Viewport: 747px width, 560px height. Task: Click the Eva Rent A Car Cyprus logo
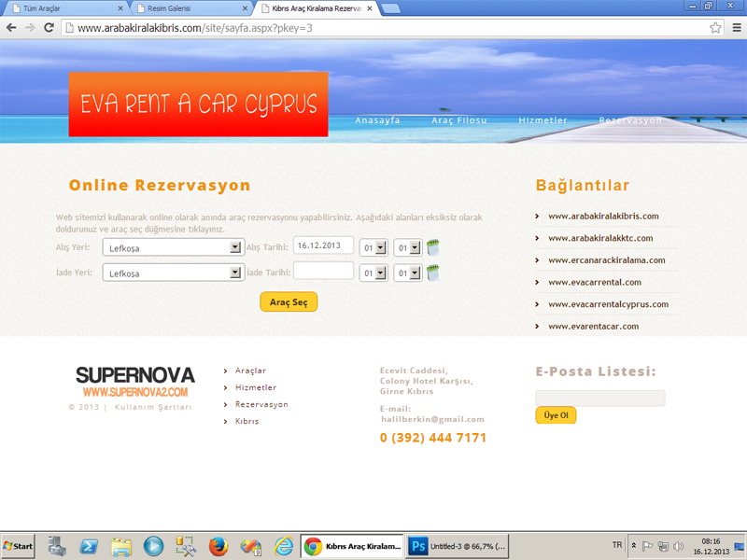pos(198,105)
